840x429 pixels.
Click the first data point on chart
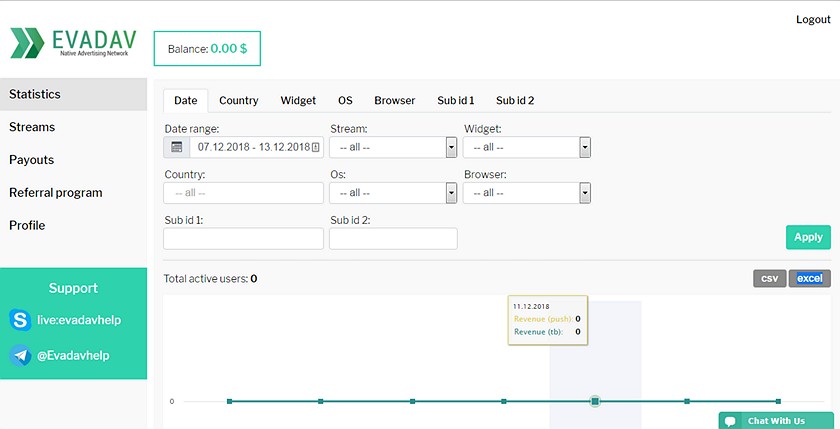pos(229,401)
